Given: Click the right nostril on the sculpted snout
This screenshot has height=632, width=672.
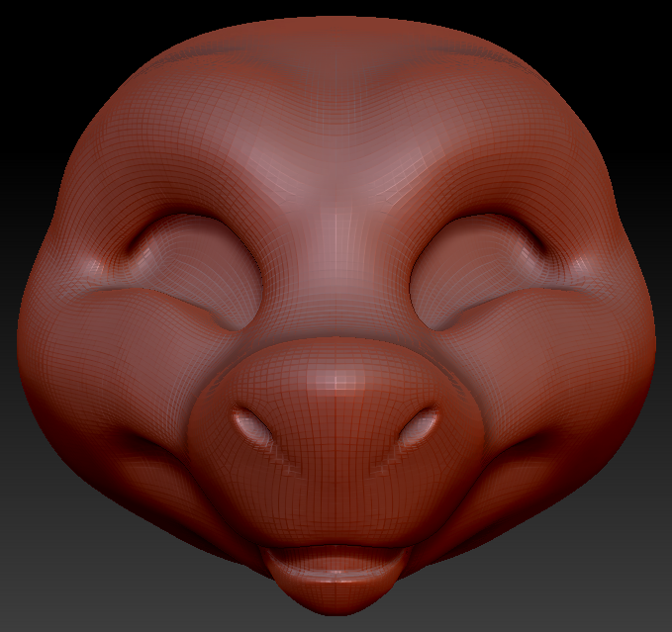Looking at the screenshot, I should [x=419, y=425].
